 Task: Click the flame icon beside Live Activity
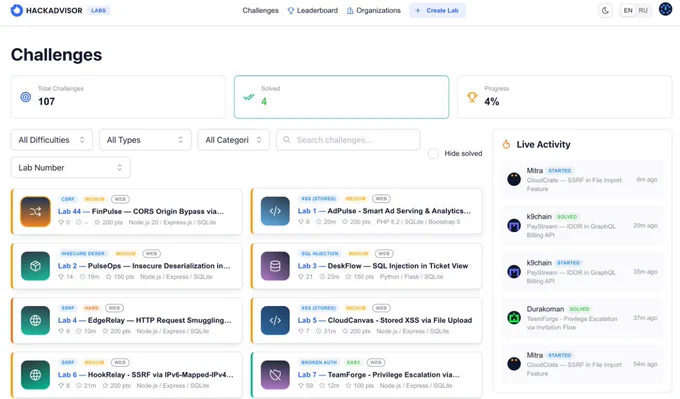506,144
